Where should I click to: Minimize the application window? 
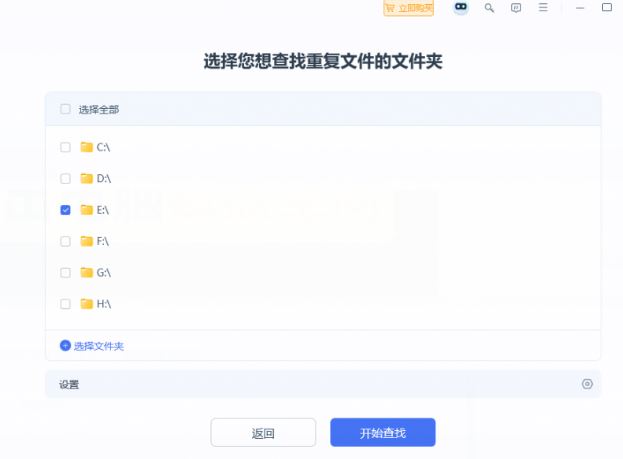click(x=580, y=8)
